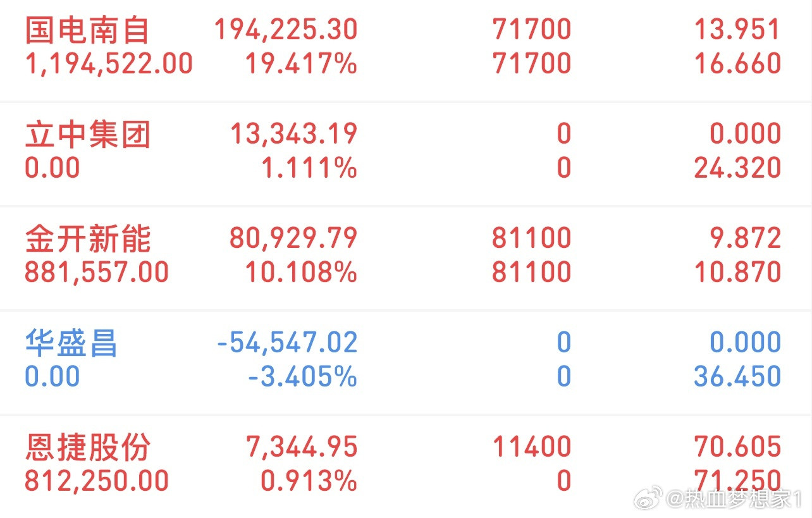Click the 7,344.95 profit value

(301, 448)
